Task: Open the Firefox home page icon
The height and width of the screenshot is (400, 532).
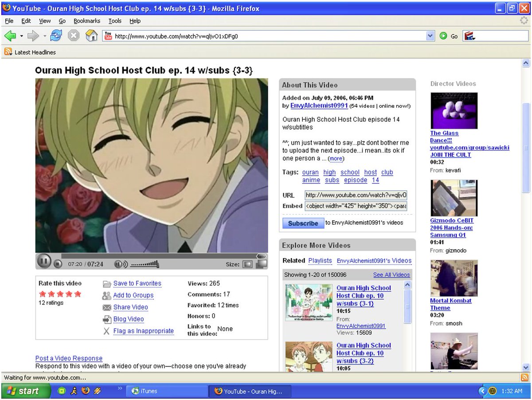Action: point(91,36)
